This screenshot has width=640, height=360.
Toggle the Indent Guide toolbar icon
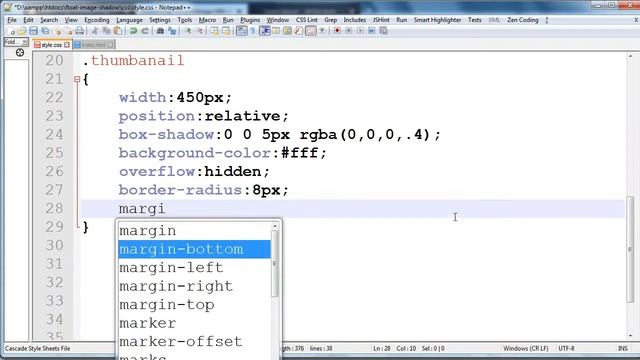tap(264, 31)
